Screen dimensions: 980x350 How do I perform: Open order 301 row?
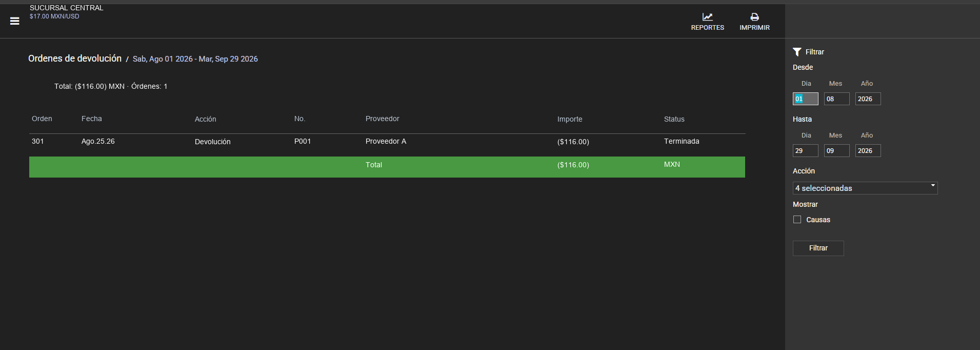point(387,142)
